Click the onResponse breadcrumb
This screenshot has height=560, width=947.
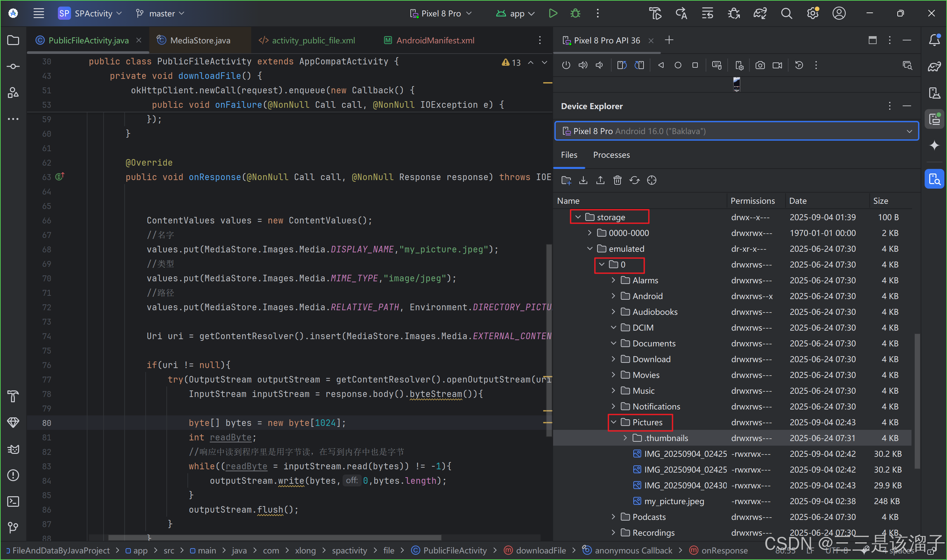[719, 550]
